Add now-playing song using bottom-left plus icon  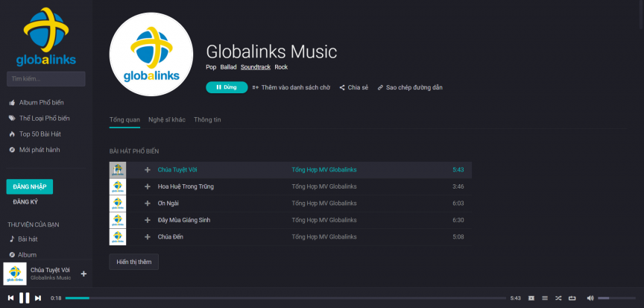click(x=83, y=274)
